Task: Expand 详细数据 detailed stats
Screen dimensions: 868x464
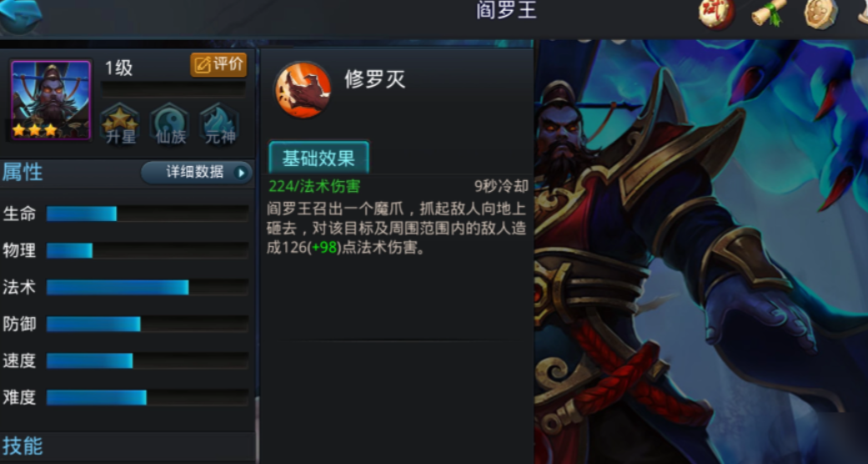Action: point(197,173)
